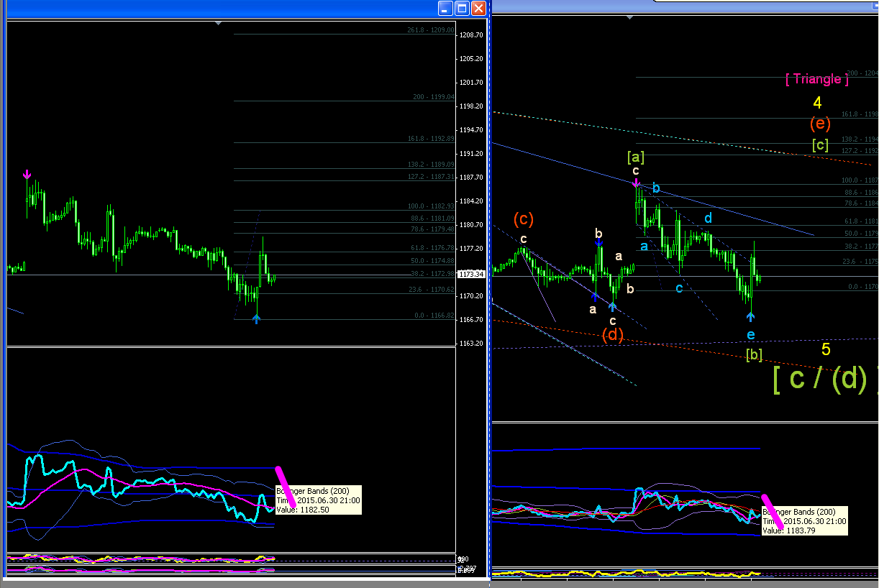Select the orange (d) wave label
879x588 pixels.
click(613, 335)
